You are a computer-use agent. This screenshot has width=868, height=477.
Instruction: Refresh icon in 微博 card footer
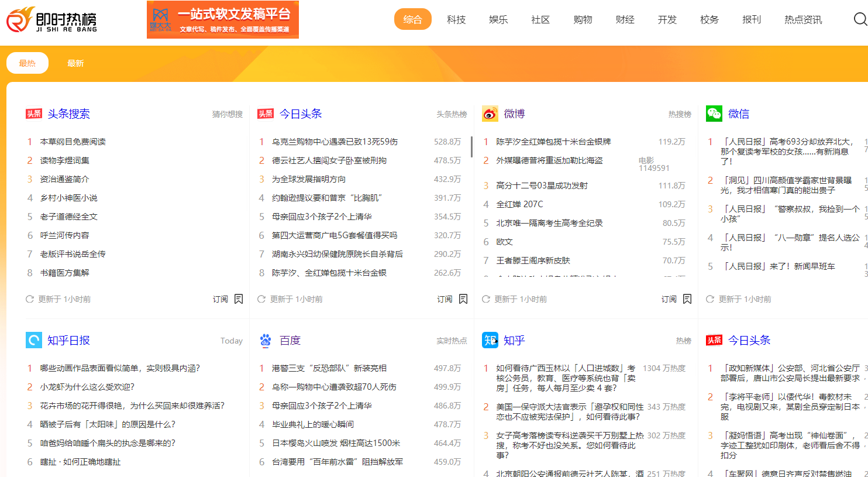tap(486, 299)
